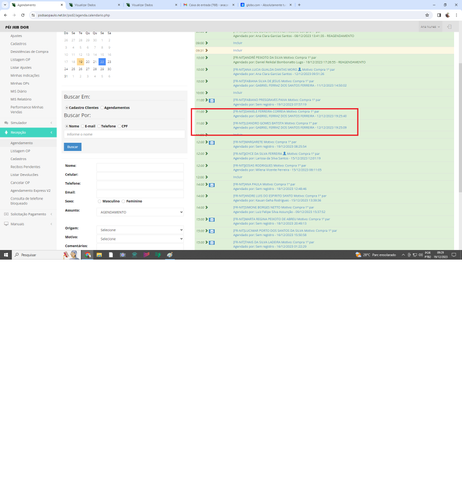Click the green arrow beside Simone Borges Netto appointment
Image resolution: width=462 pixels, height=500 pixels.
tap(207, 208)
